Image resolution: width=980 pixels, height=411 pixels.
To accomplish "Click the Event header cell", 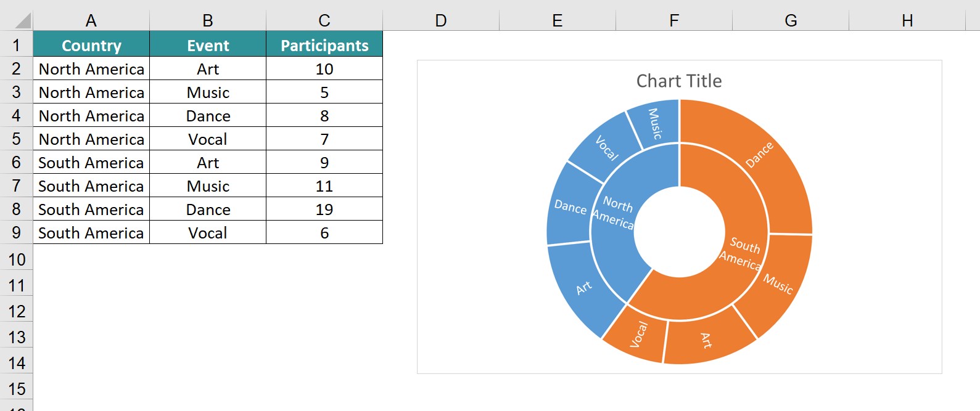I will tap(208, 44).
